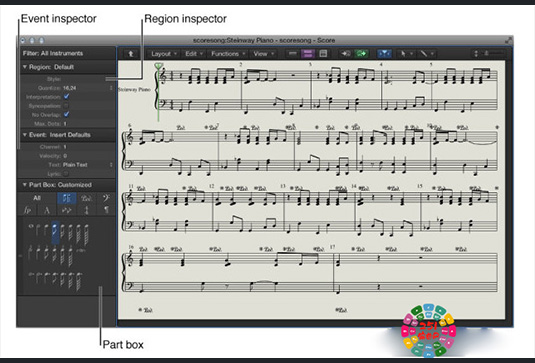
Task: Click the blue catch playhead button
Action: (x=385, y=54)
